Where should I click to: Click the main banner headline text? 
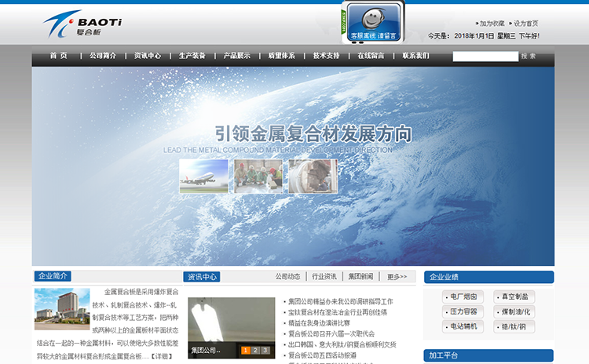coord(313,133)
